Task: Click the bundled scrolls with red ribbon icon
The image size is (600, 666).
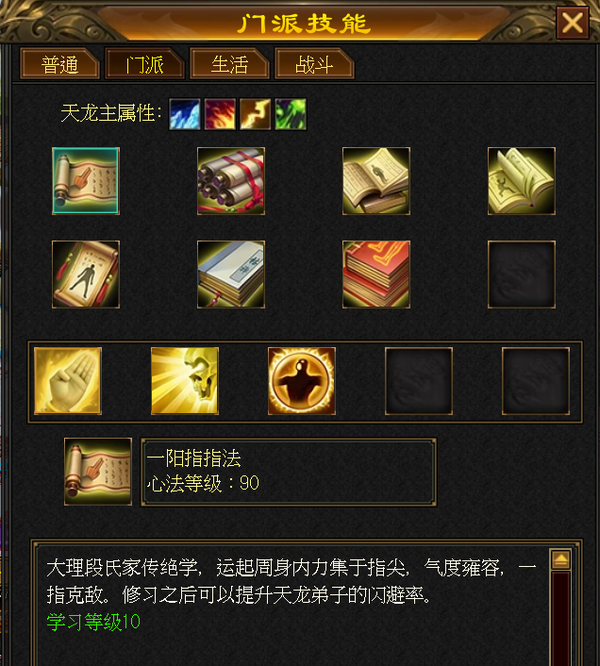Action: point(231,181)
